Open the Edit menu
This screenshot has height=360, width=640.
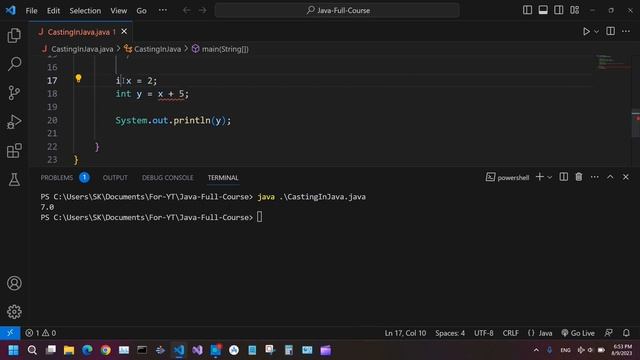click(53, 11)
